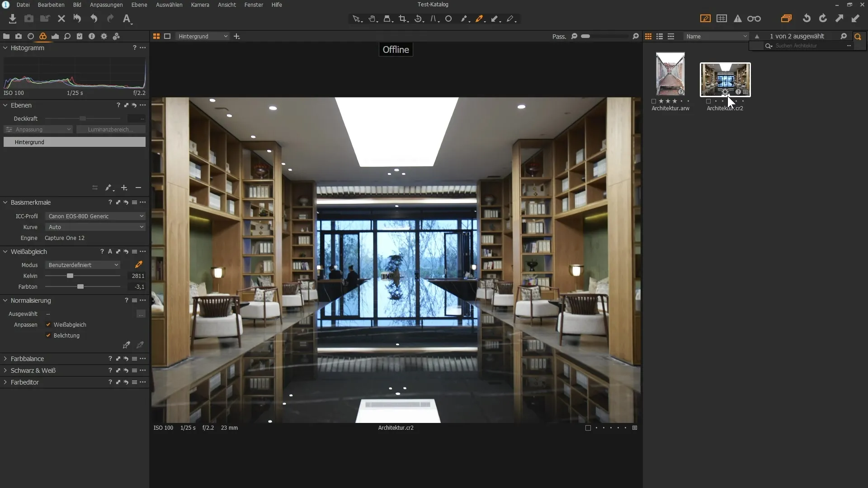Toggle the proofing glasses icon

tap(754, 19)
